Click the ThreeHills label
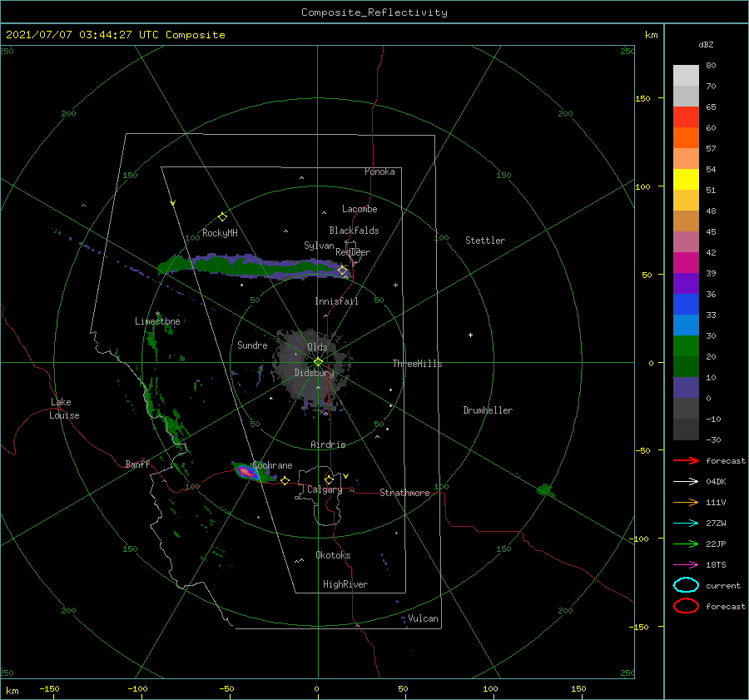This screenshot has height=700, width=749. tap(417, 364)
